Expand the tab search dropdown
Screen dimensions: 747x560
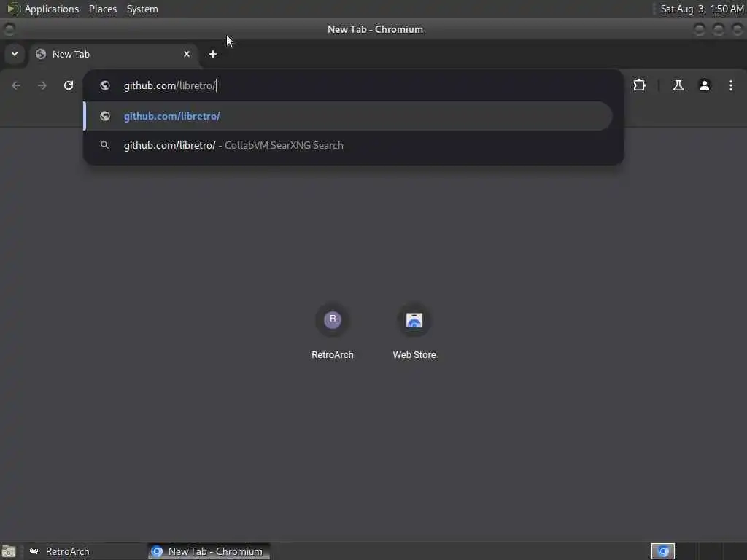pyautogui.click(x=15, y=54)
